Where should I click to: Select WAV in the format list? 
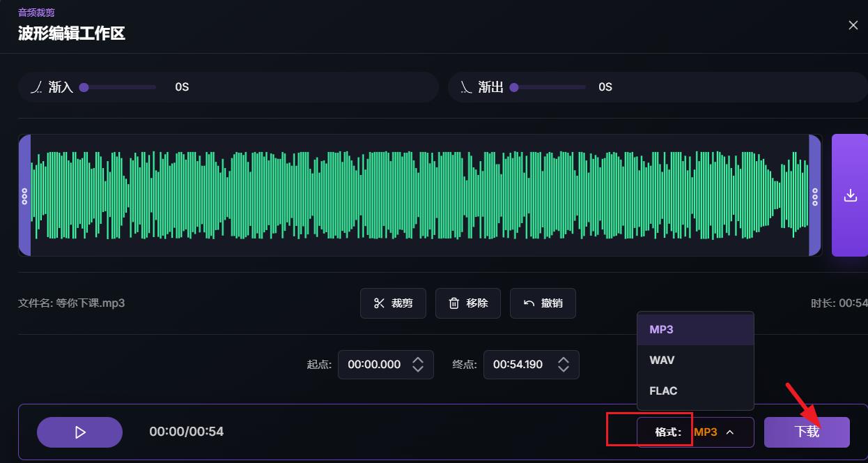pos(695,360)
